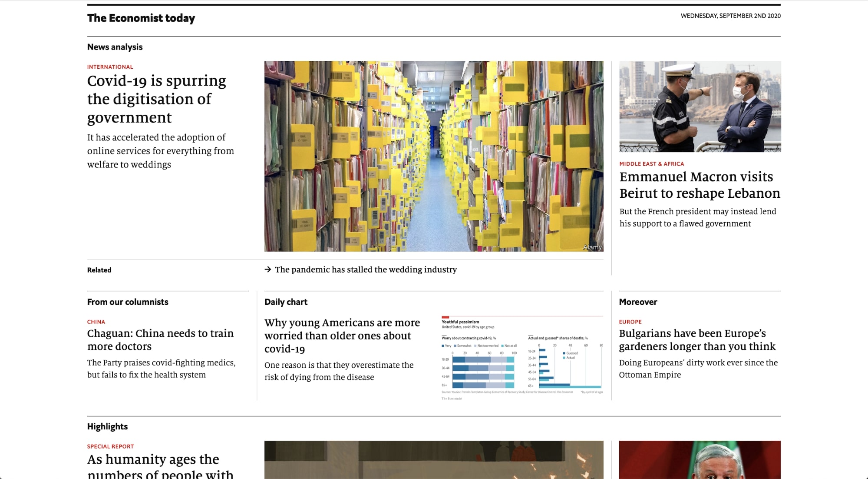Click the Chaguan summary about covid-fighting medics

(x=162, y=369)
